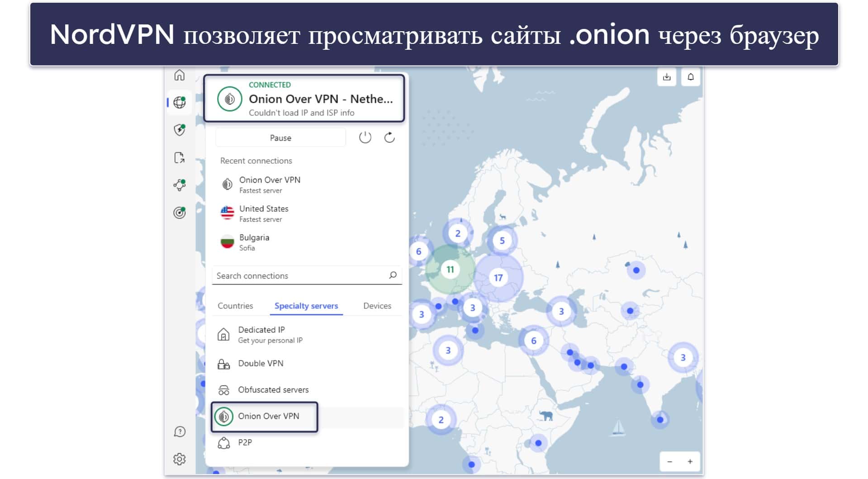Pause the VPN connection
Image resolution: width=868 pixels, height=479 pixels.
coord(280,138)
